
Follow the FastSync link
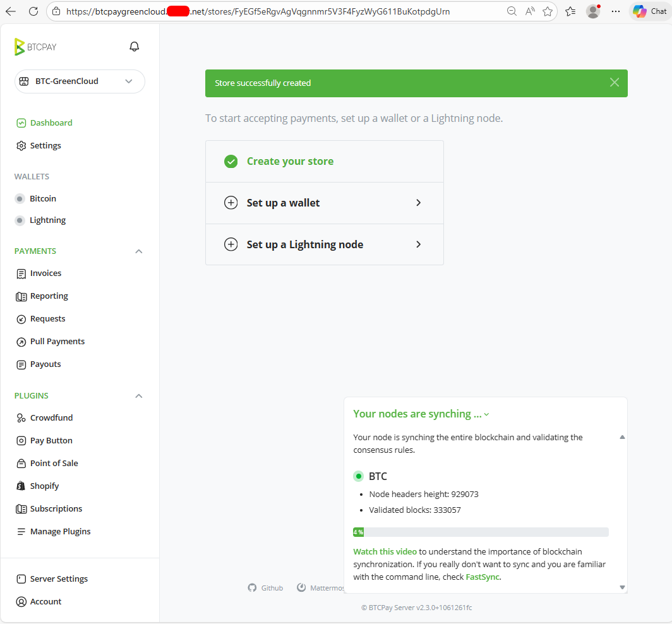pyautogui.click(x=482, y=577)
